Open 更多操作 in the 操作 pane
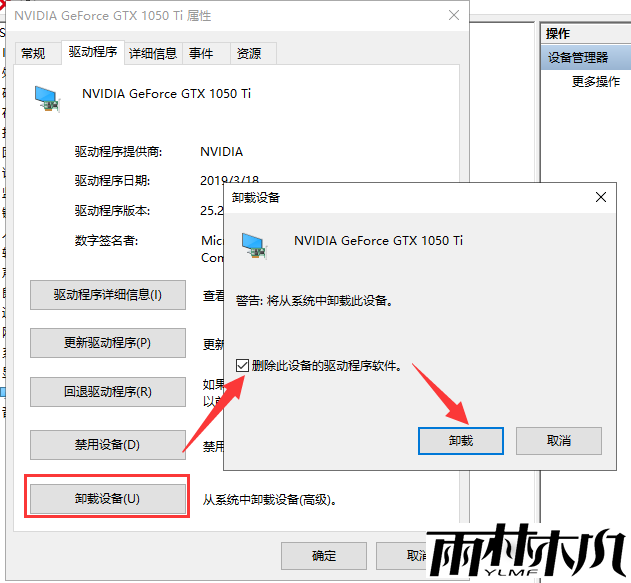The width and height of the screenshot is (631, 583). click(x=596, y=82)
